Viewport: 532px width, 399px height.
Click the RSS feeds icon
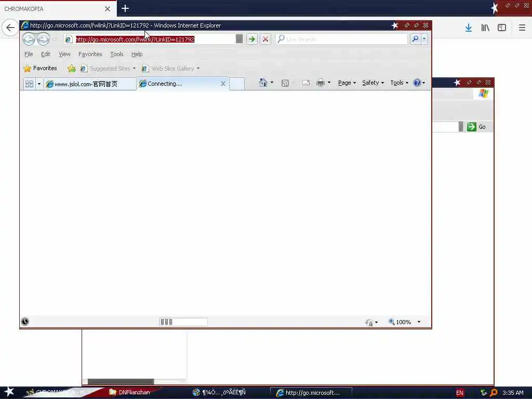pos(285,83)
